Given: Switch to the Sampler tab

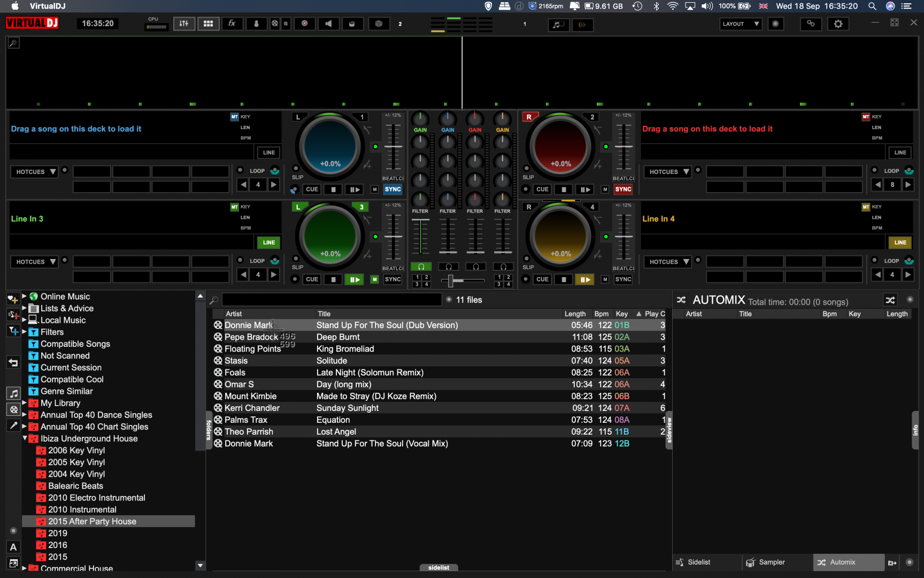Looking at the screenshot, I should tap(777, 562).
